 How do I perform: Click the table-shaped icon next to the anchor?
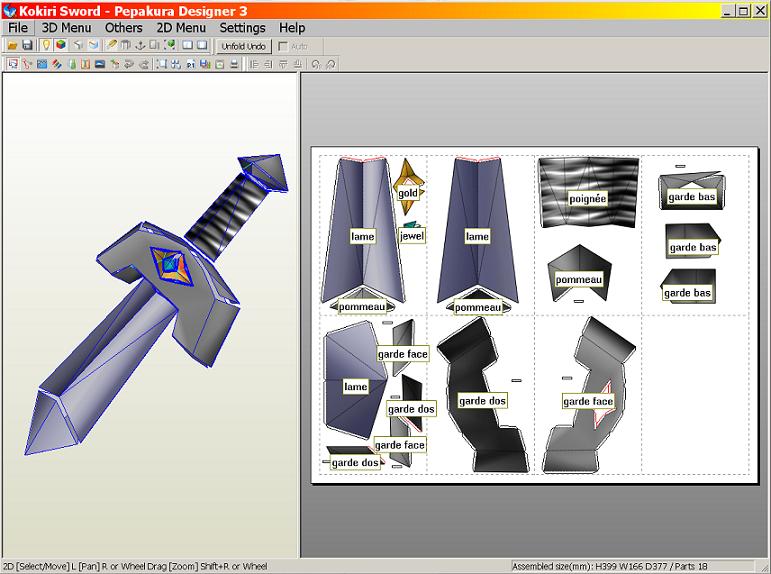pyautogui.click(x=126, y=46)
